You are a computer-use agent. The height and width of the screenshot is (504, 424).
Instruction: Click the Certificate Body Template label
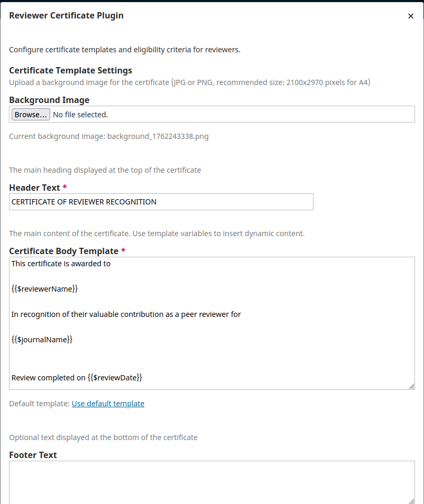point(63,251)
